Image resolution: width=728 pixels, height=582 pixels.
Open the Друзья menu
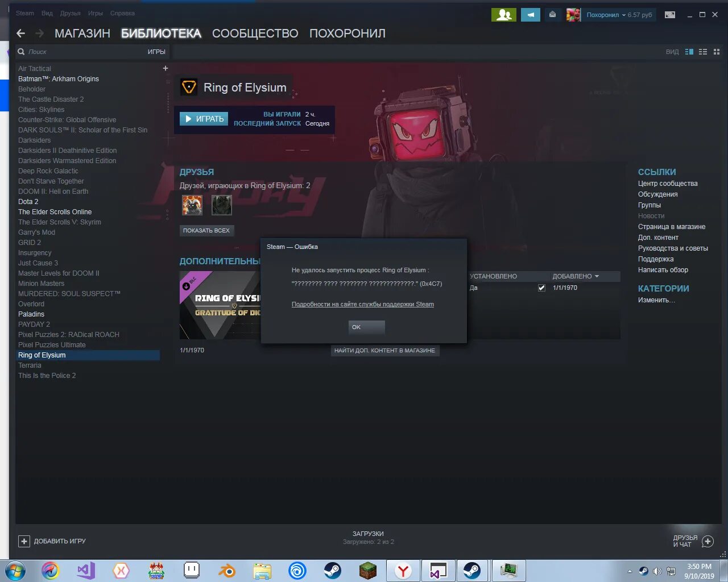point(71,13)
